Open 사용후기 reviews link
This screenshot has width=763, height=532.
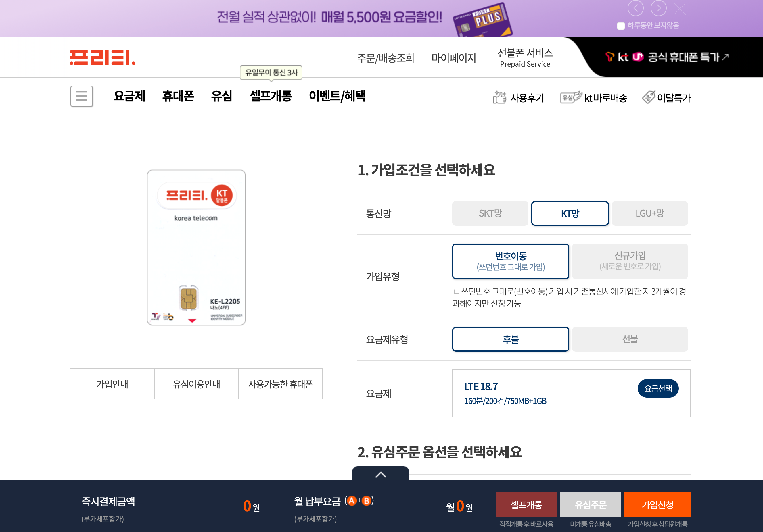click(518, 98)
